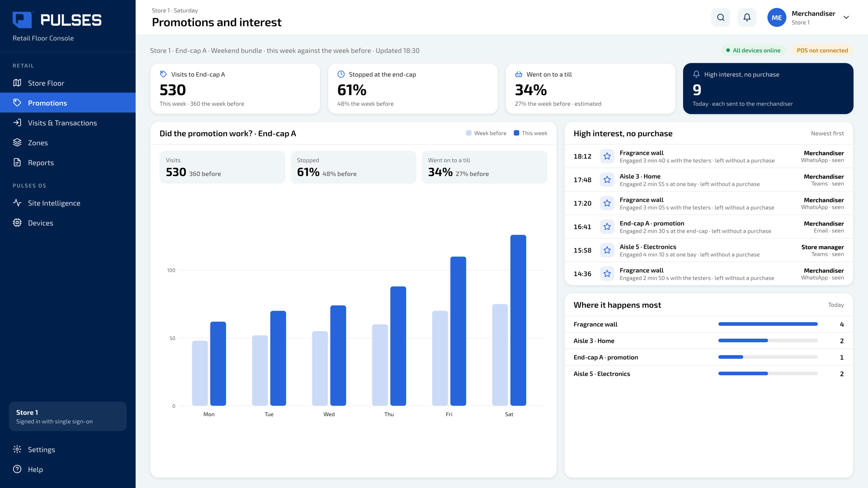Open Settings label in sidebar
868x488 pixels.
(x=42, y=450)
